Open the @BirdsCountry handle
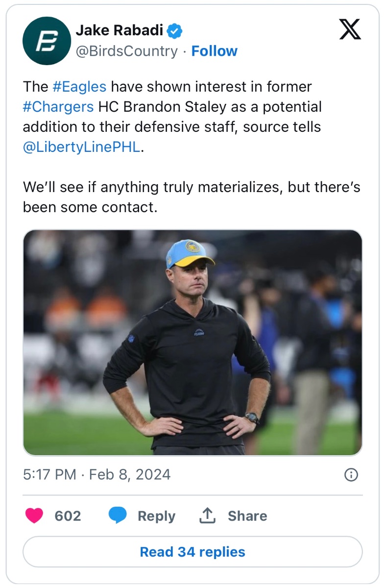The height and width of the screenshot is (588, 384). (x=126, y=51)
